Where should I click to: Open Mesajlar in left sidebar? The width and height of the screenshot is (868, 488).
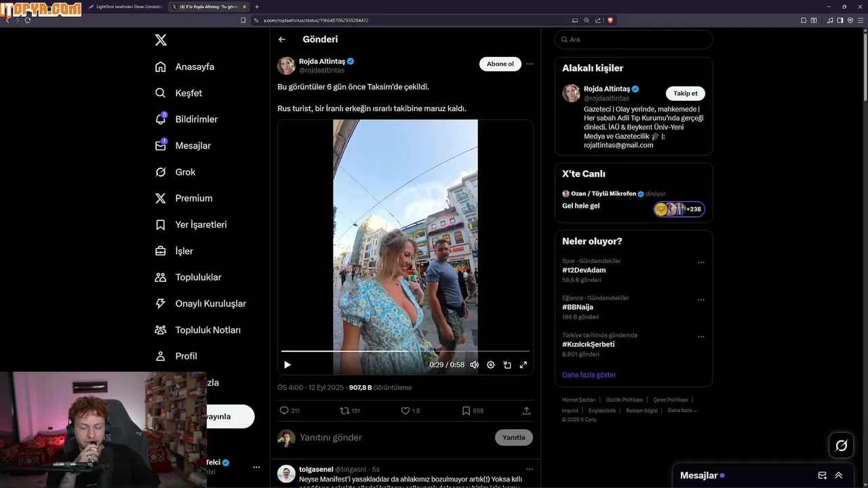point(182,146)
